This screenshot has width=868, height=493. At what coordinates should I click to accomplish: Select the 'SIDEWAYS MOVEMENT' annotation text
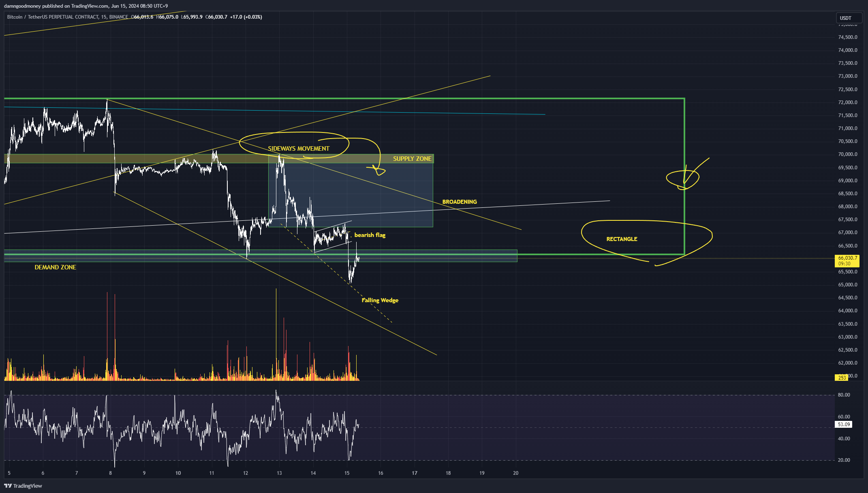299,149
